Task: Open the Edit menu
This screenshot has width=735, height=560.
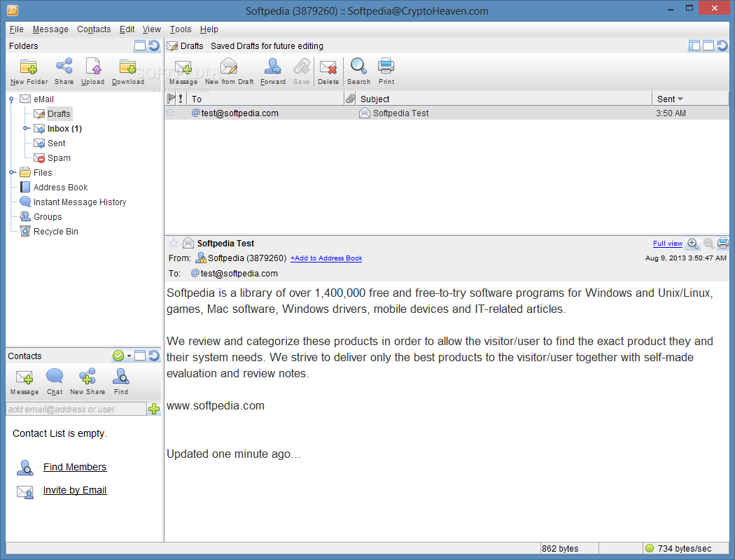Action: [x=127, y=29]
